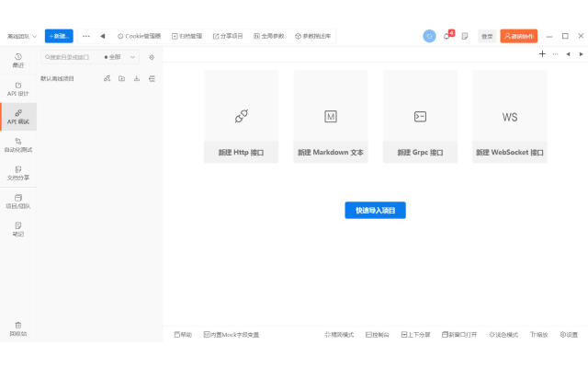Image resolution: width=588 pixels, height=368 pixels.
Task: Open the 文档分享 sidebar section
Action: 18,173
